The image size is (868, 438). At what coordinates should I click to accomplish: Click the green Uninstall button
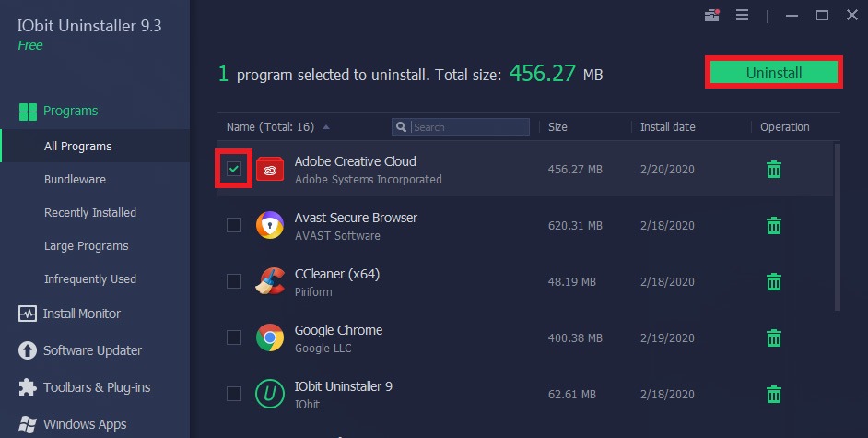coord(774,73)
